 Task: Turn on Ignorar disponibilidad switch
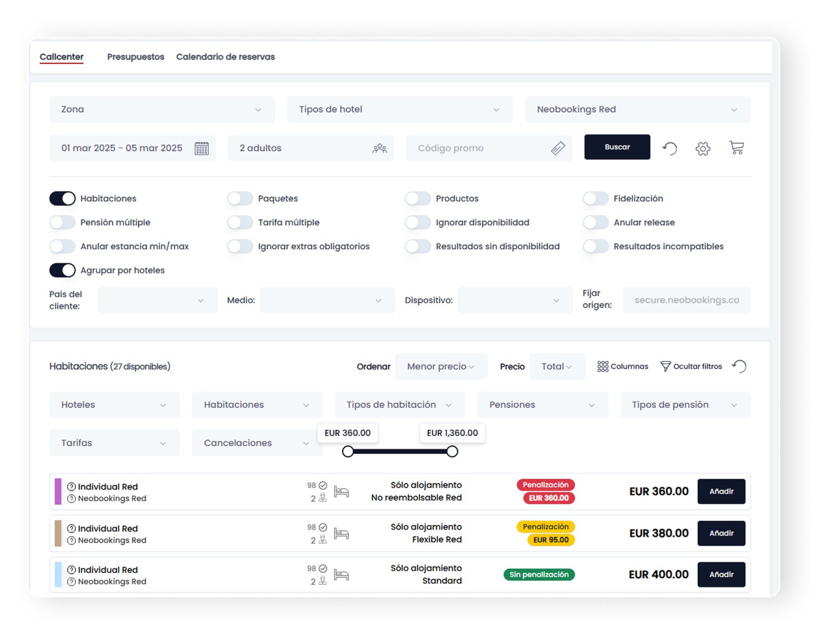418,222
